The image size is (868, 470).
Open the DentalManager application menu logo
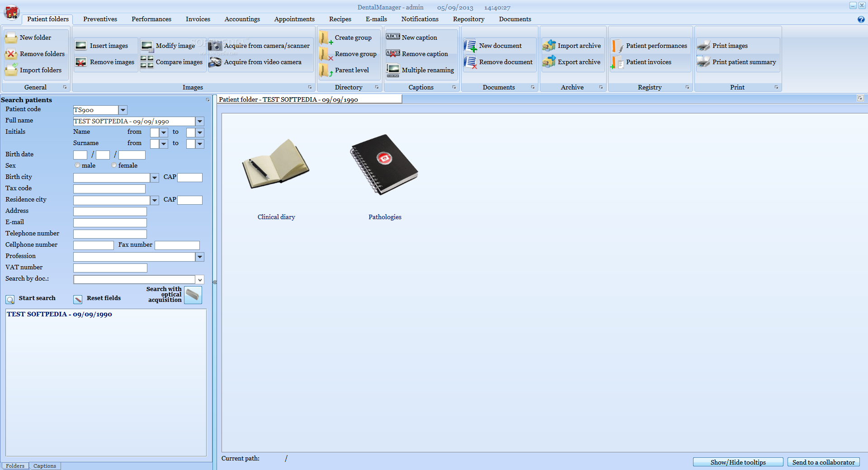[12, 12]
